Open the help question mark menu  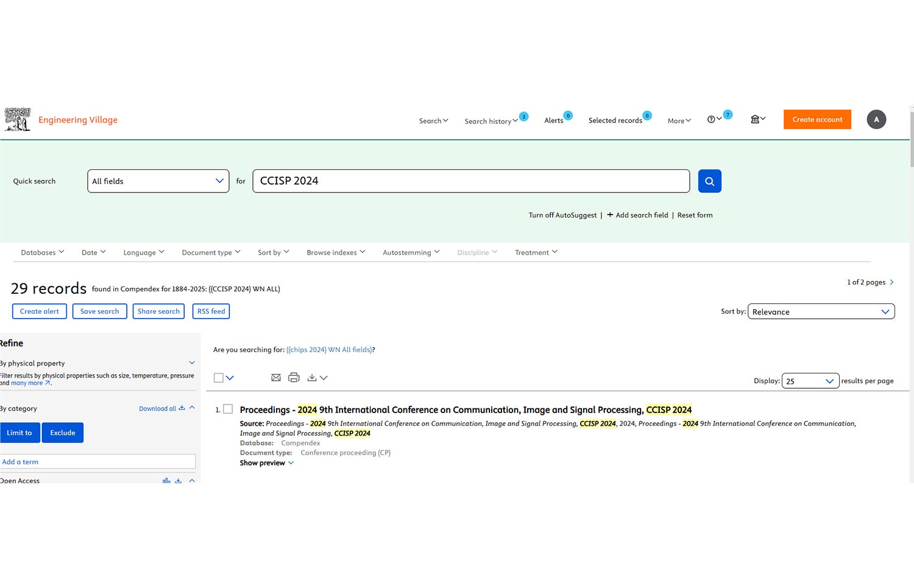pyautogui.click(x=711, y=119)
